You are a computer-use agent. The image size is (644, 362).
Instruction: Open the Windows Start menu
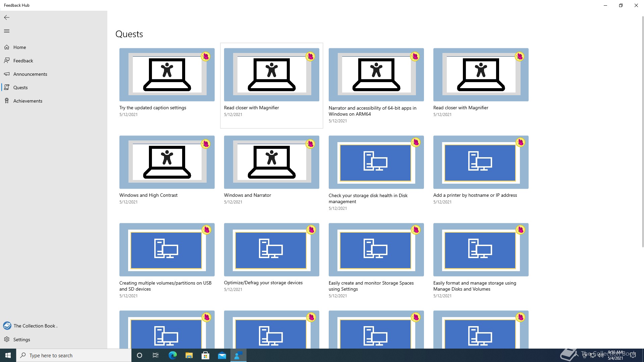pyautogui.click(x=8, y=355)
